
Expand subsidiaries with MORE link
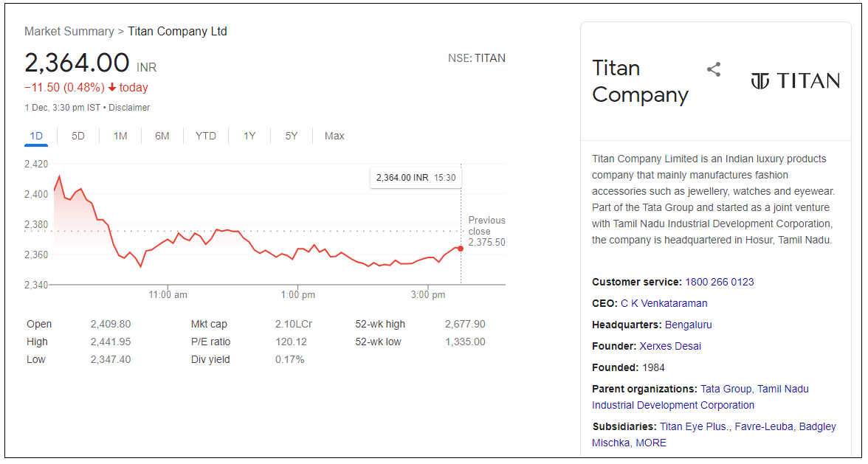coord(650,443)
